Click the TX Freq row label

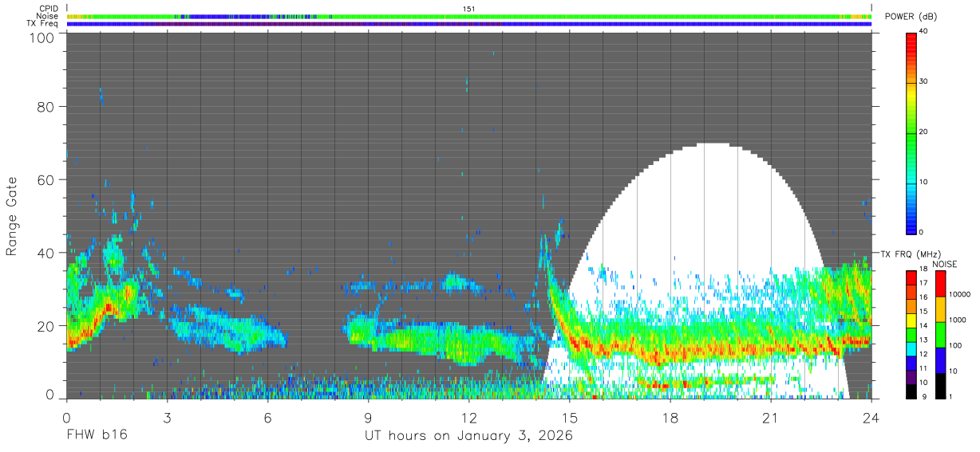click(43, 24)
